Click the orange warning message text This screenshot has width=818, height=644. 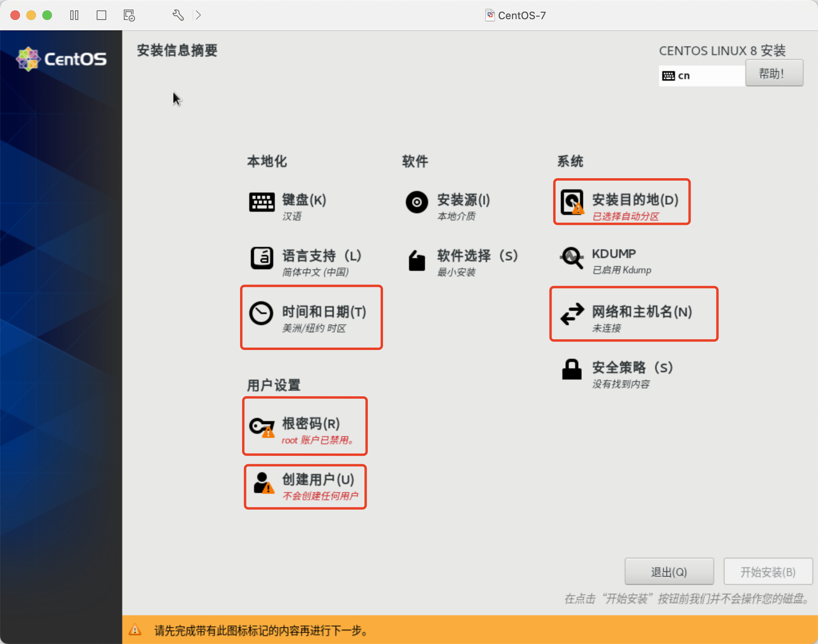(x=261, y=630)
